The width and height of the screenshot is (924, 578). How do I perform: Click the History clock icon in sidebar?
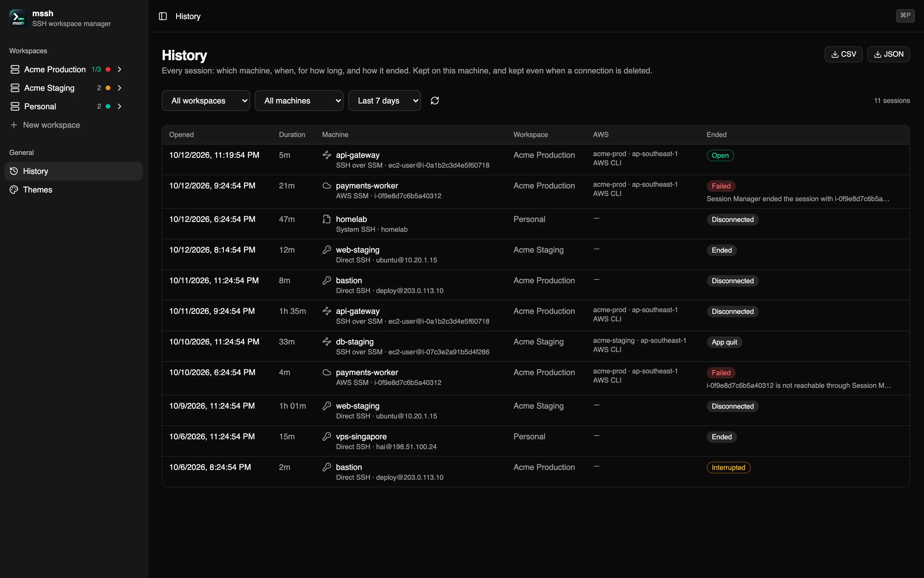14,171
